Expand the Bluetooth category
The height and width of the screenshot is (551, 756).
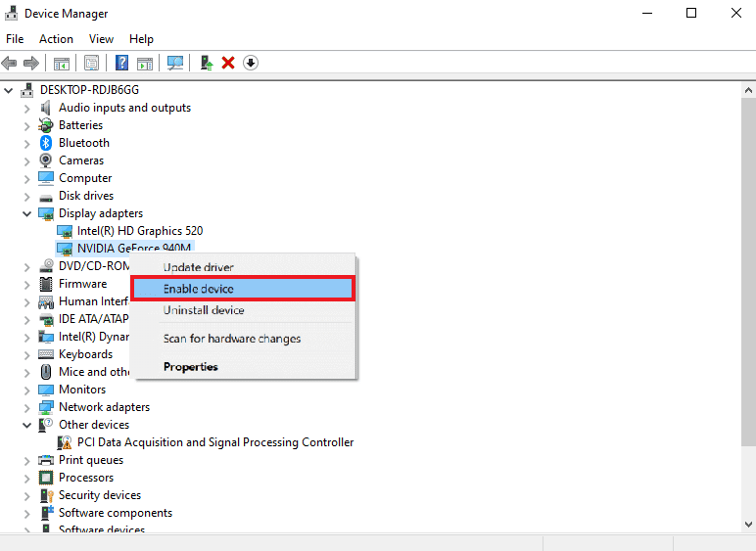(27, 144)
